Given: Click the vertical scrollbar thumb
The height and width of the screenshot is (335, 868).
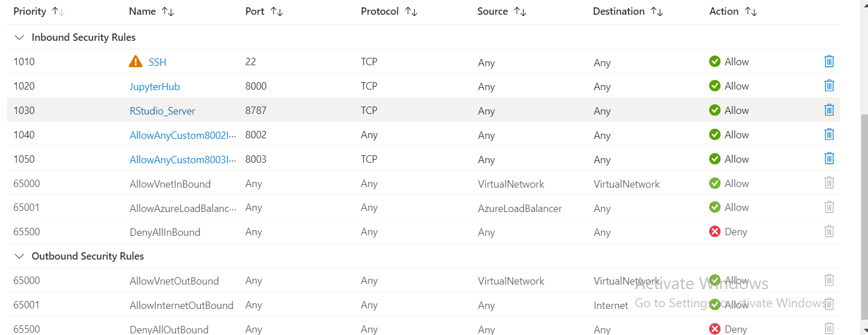Looking at the screenshot, I should click(865, 217).
